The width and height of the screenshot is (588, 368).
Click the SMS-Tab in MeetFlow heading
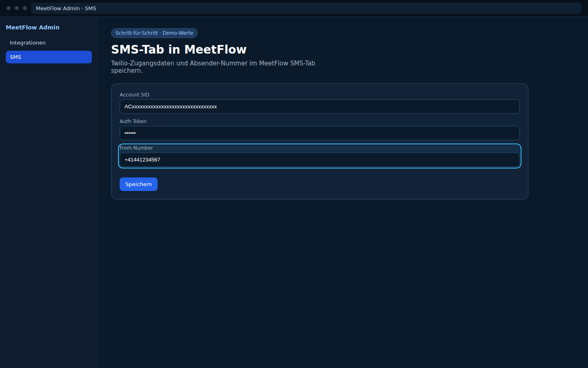179,49
